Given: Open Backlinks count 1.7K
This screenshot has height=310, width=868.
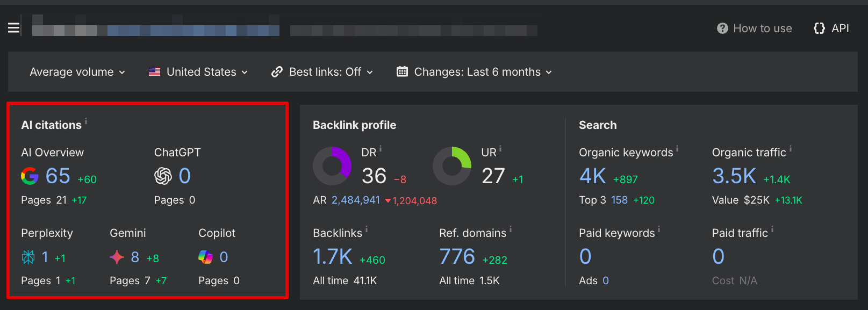Looking at the screenshot, I should 333,257.
